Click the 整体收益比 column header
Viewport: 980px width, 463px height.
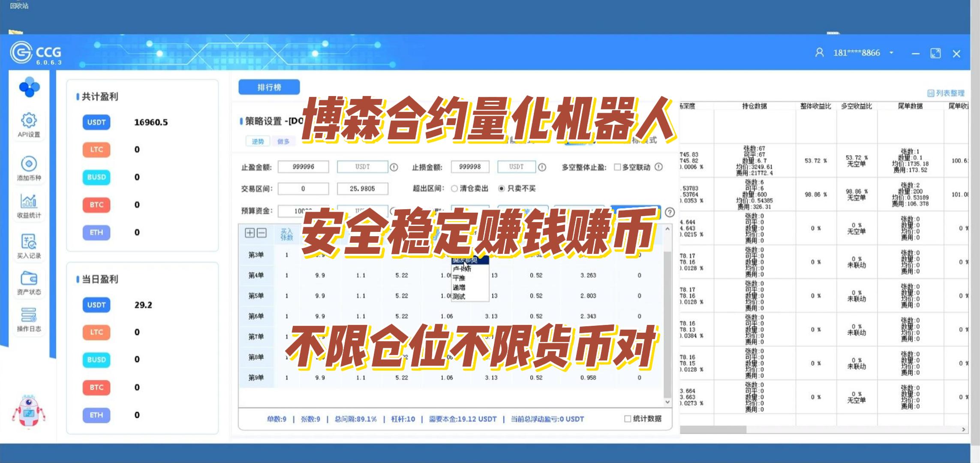(816, 106)
